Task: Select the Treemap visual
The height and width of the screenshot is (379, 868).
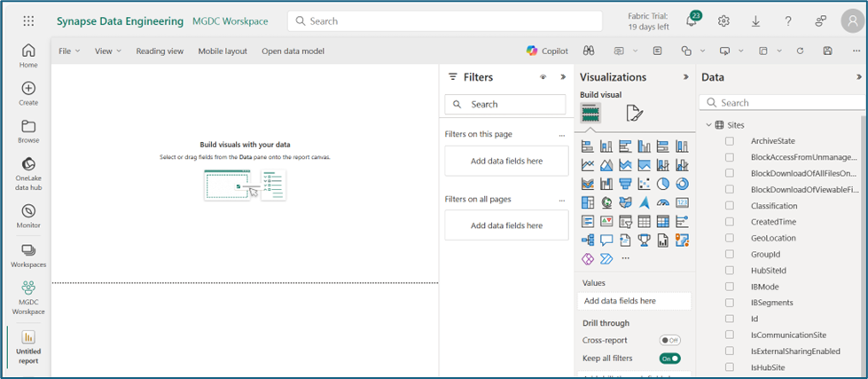Action: [x=588, y=202]
